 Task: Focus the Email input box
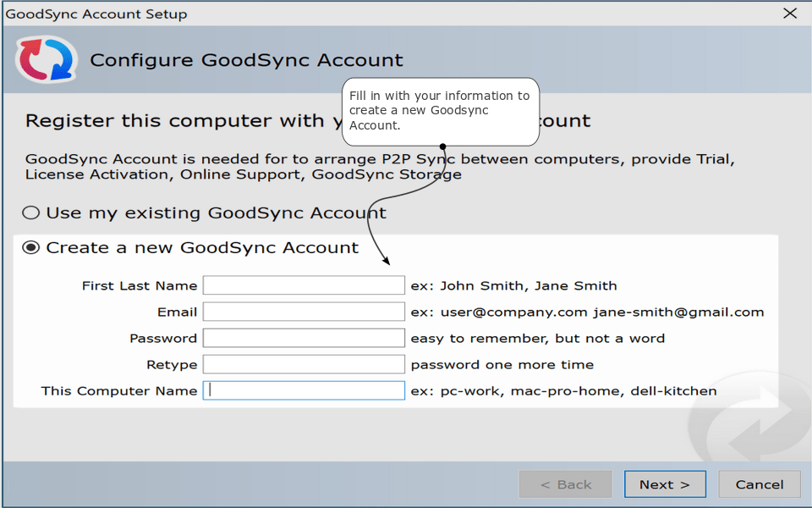[x=304, y=312]
